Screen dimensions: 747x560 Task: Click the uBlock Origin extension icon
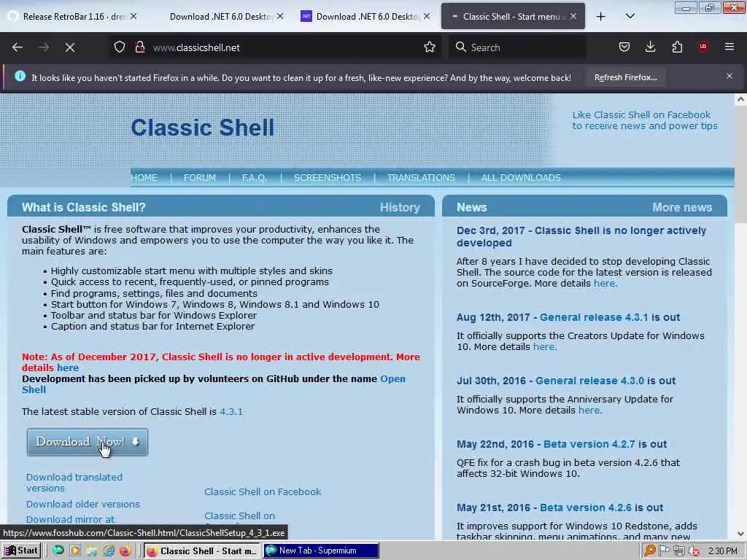pos(703,47)
